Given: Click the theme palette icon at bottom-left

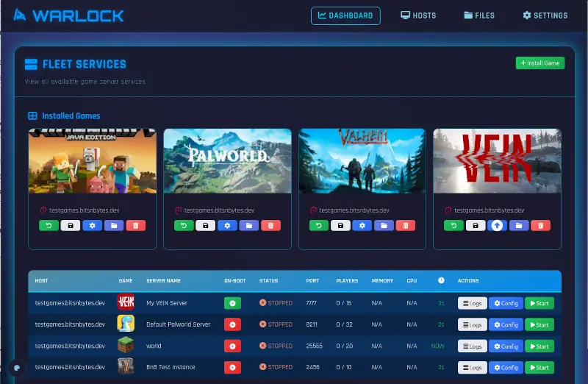Looking at the screenshot, I should click(x=17, y=368).
